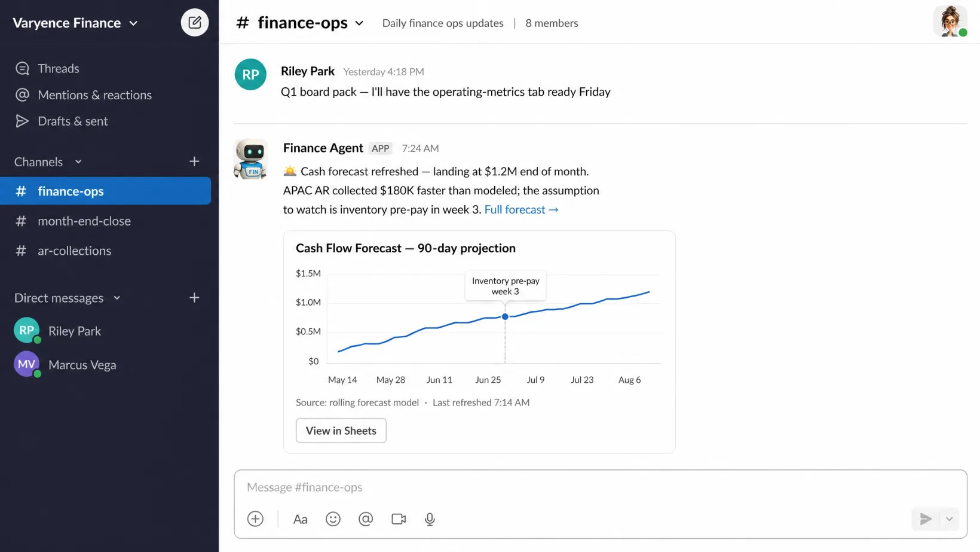Start a new direct message with plus
980x552 pixels.
pyautogui.click(x=194, y=298)
